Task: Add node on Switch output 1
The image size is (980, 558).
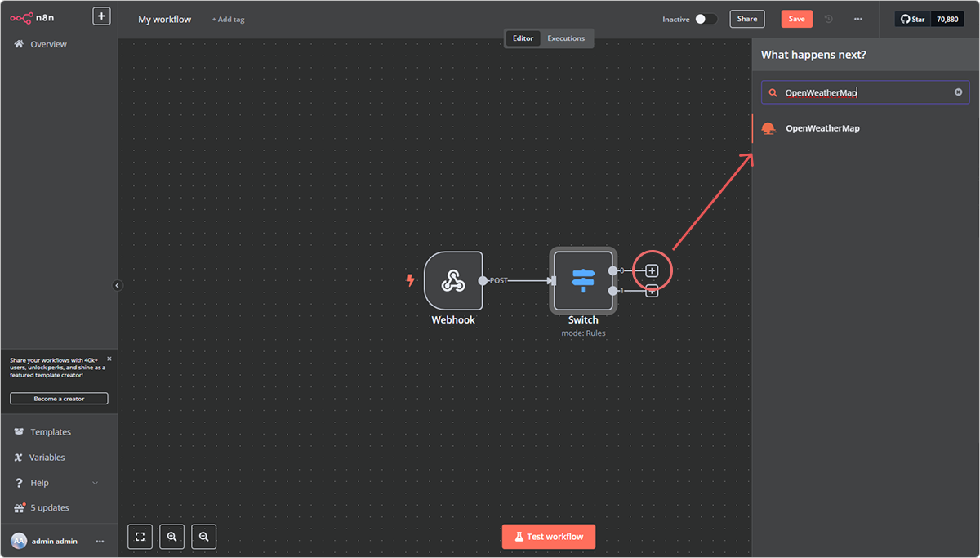Action: (x=652, y=292)
